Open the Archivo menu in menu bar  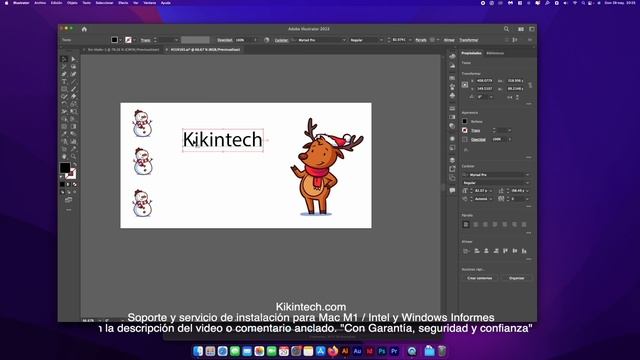pyautogui.click(x=40, y=3)
